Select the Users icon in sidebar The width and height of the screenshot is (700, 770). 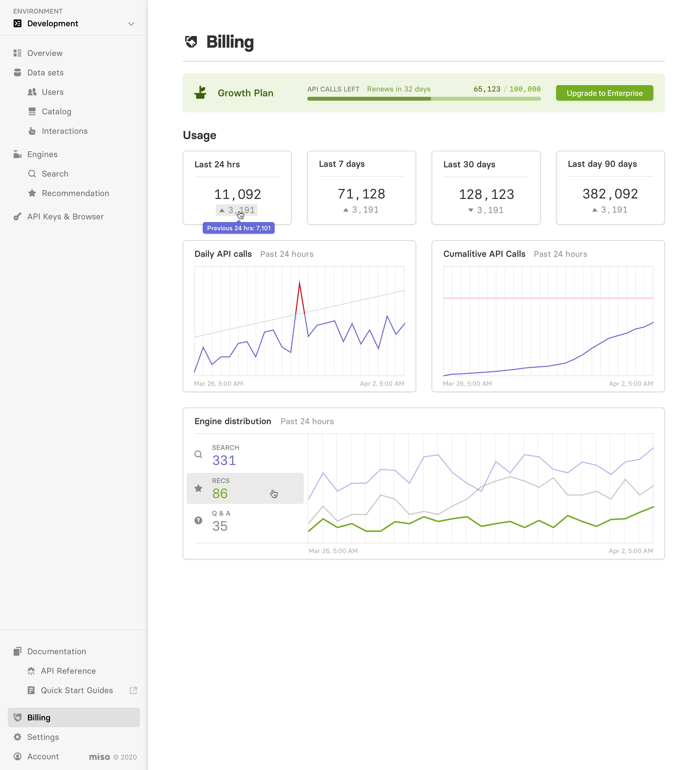tap(32, 92)
